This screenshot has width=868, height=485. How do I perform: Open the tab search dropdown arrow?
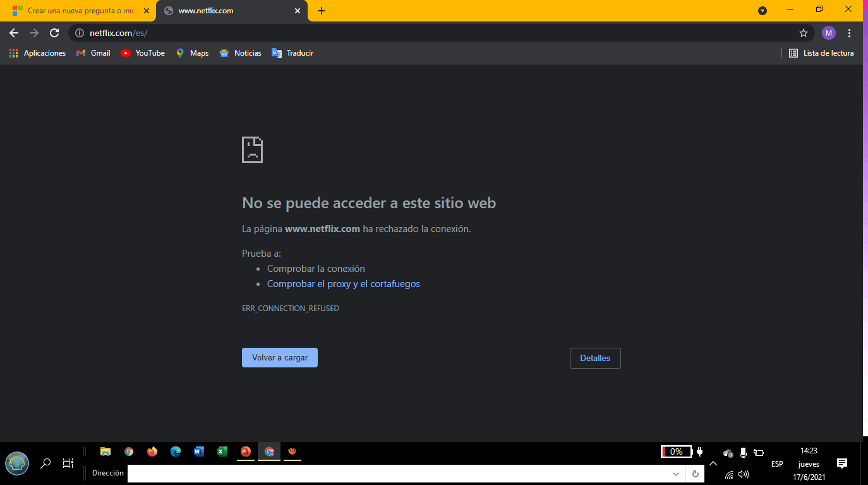763,11
